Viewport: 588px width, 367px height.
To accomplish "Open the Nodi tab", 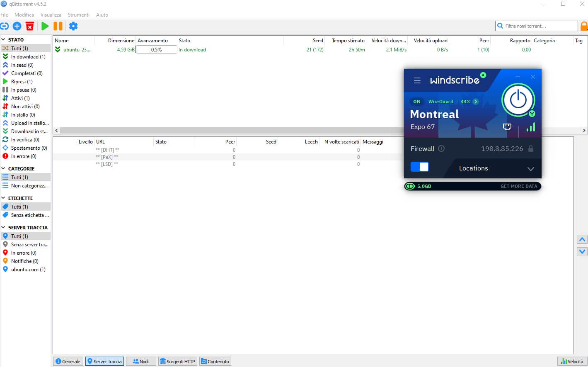I will click(x=141, y=362).
